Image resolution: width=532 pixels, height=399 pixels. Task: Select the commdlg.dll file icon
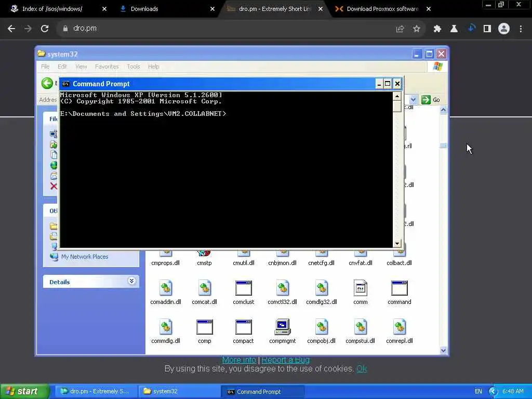click(x=166, y=327)
